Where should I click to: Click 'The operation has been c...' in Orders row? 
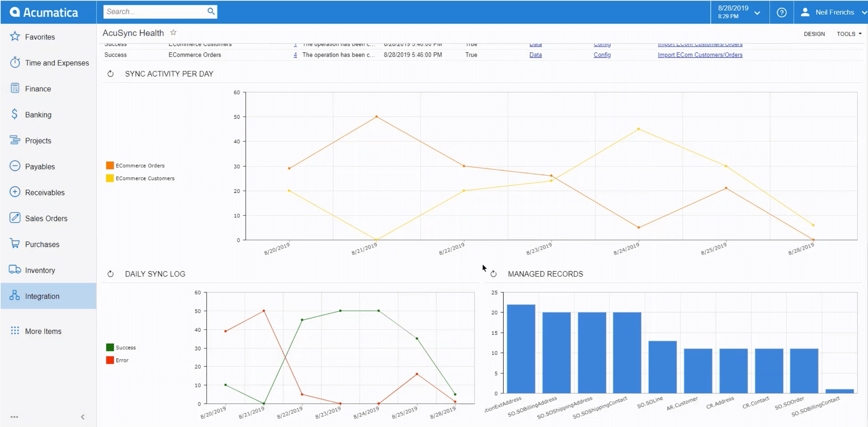point(338,54)
